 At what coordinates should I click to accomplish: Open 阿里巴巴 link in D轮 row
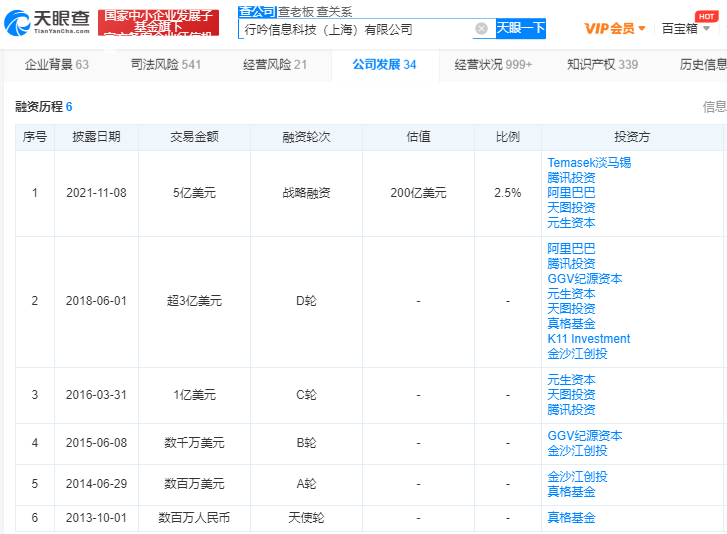(571, 248)
